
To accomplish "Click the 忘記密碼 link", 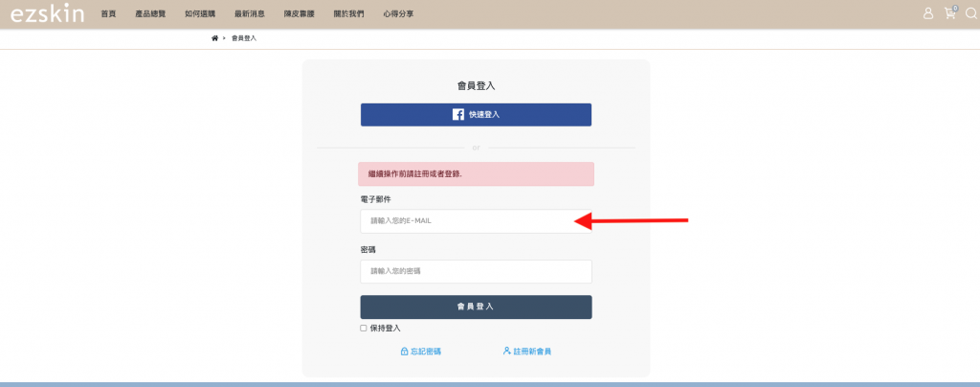I will point(421,352).
